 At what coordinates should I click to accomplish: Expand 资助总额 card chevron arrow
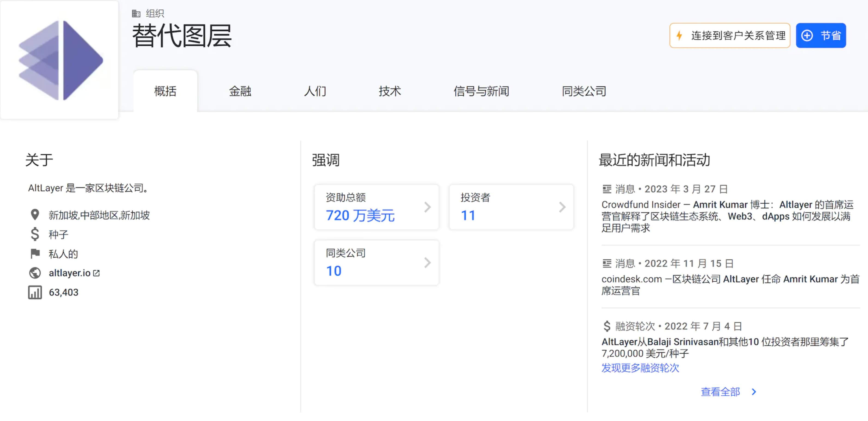[427, 207]
